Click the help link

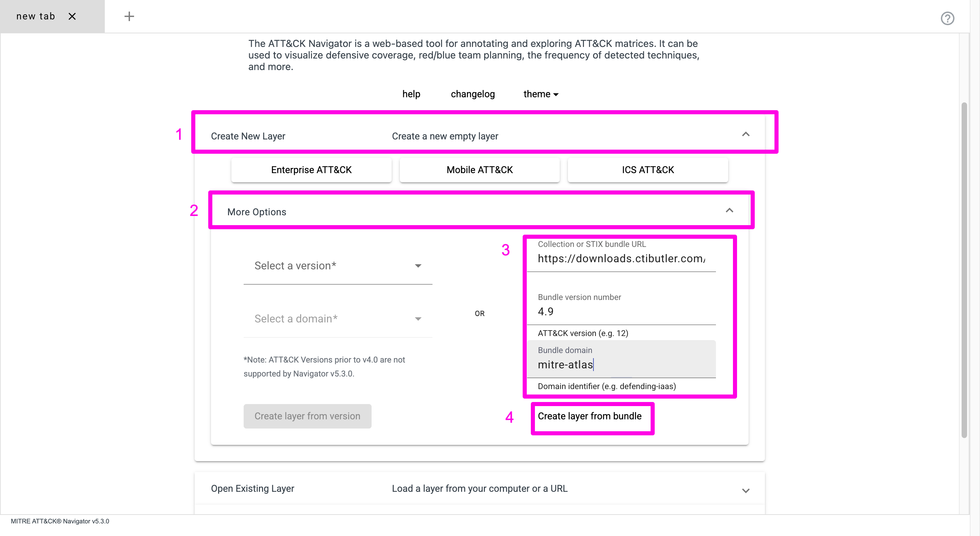tap(411, 94)
